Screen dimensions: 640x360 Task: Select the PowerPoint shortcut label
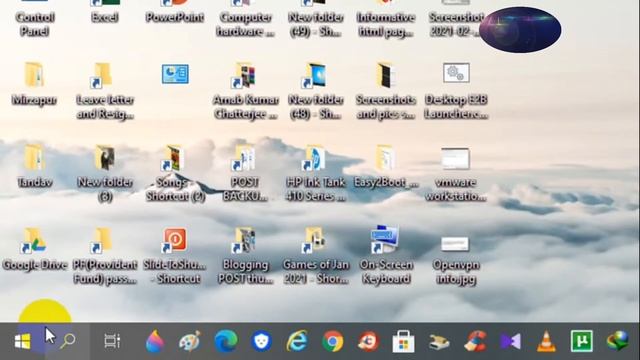[x=175, y=18]
